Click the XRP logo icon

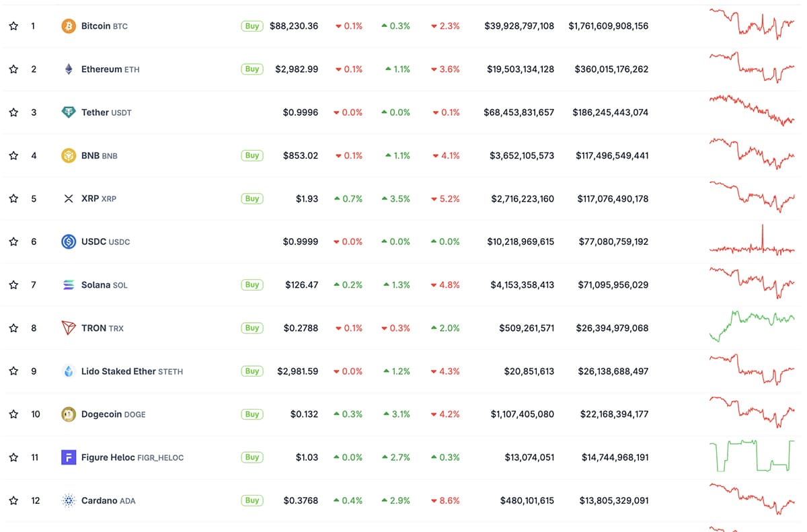pos(67,198)
